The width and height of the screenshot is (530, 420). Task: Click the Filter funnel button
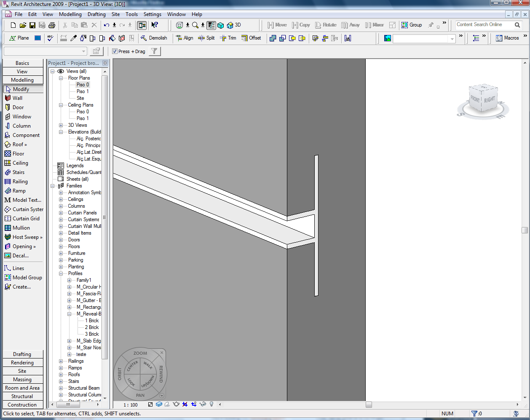pos(155,51)
